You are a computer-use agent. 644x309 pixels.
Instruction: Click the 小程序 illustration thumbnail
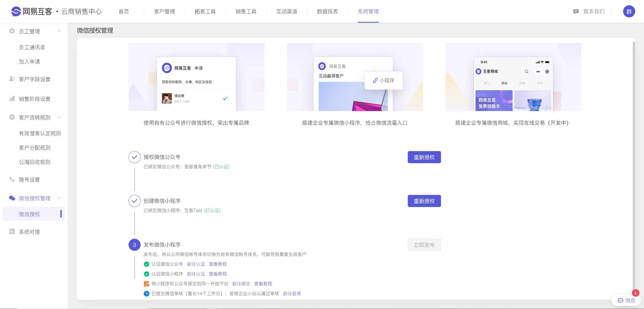pos(355,77)
